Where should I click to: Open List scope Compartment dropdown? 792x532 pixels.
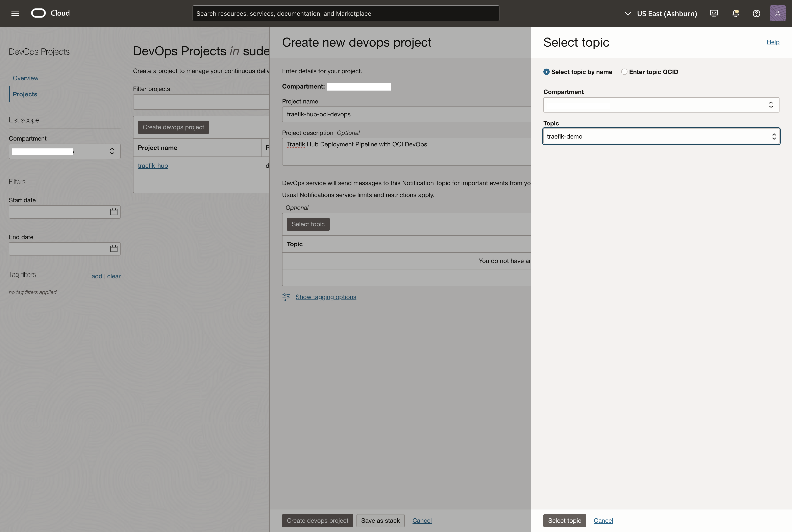click(x=65, y=151)
